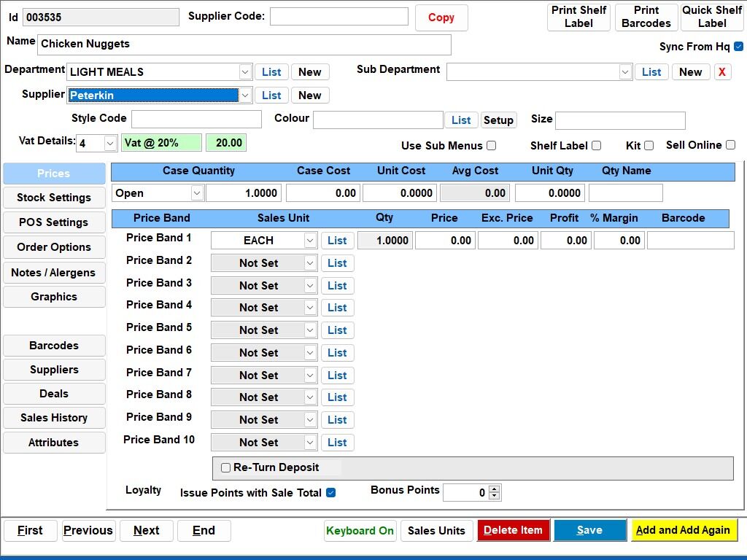Go to the Next item
Viewport: 747px width, 560px height.
coord(146,531)
